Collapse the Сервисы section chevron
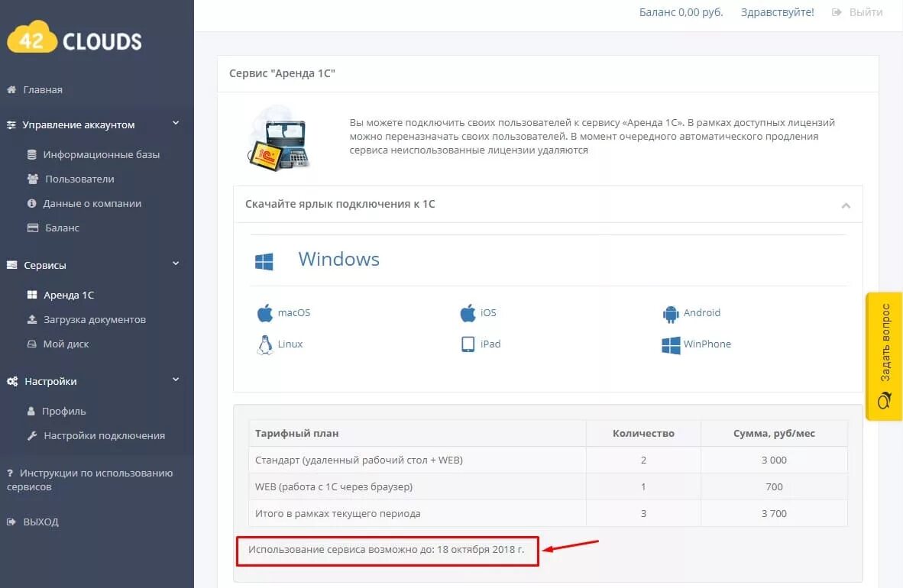Screen dimensions: 903x588 coord(176,263)
